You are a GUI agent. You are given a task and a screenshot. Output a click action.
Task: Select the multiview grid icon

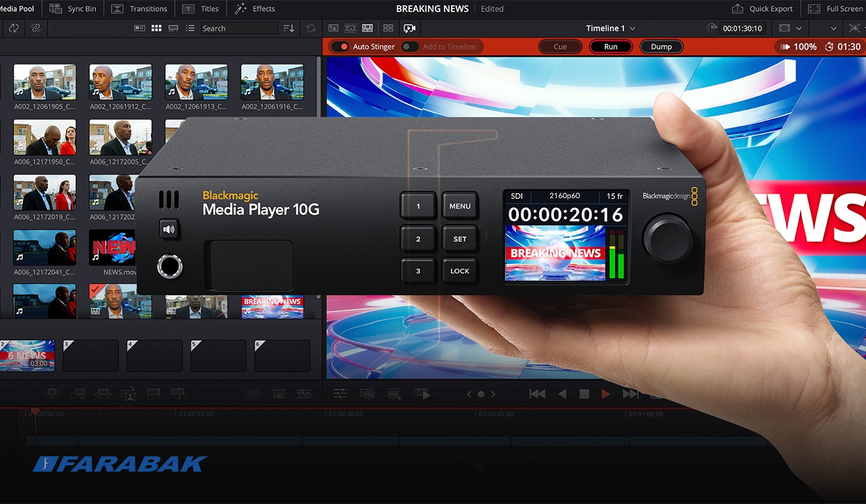tap(388, 28)
